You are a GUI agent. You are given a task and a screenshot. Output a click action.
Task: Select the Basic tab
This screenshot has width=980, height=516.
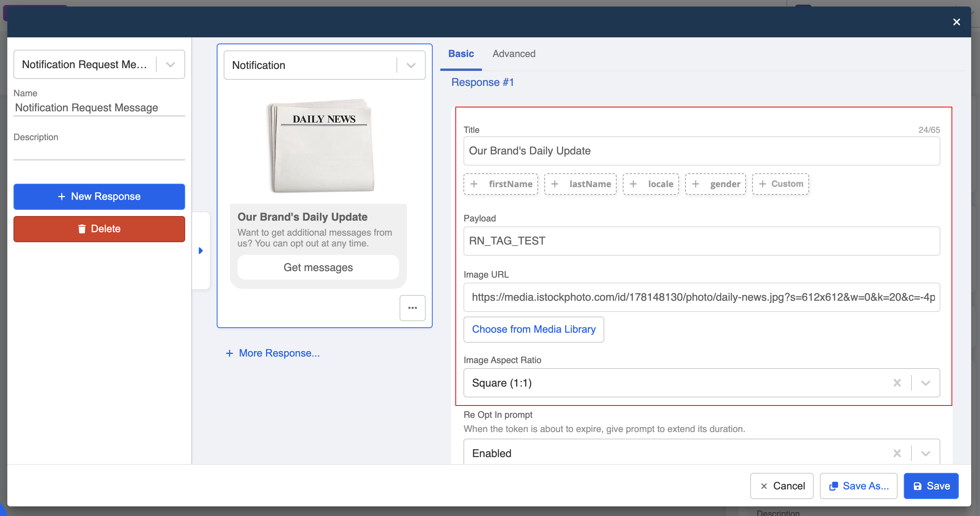(461, 54)
